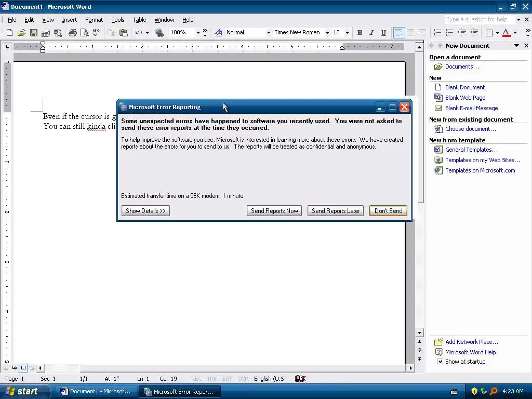Open the Border style dropdown arrow
The width and height of the screenshot is (532, 399).
(497, 33)
